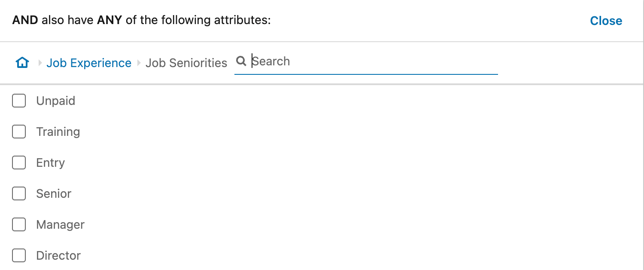644x270 pixels.
Task: Enable the Training seniority checkbox
Action: pyautogui.click(x=19, y=132)
